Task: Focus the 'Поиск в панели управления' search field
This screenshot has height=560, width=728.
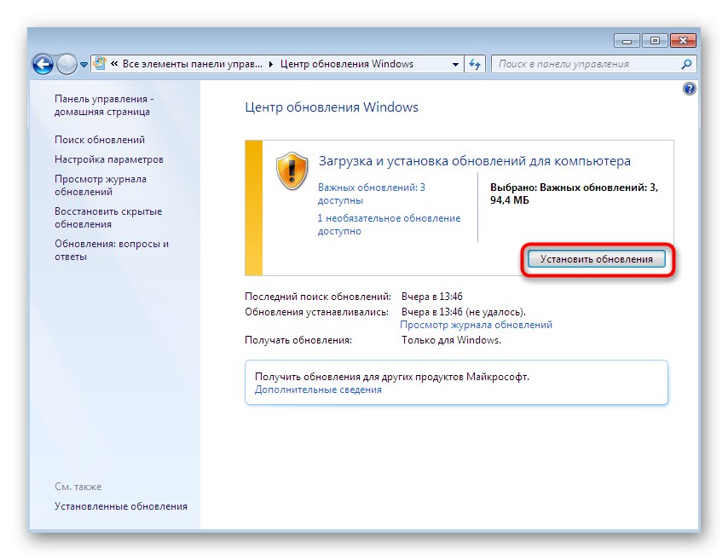Action: pos(586,64)
